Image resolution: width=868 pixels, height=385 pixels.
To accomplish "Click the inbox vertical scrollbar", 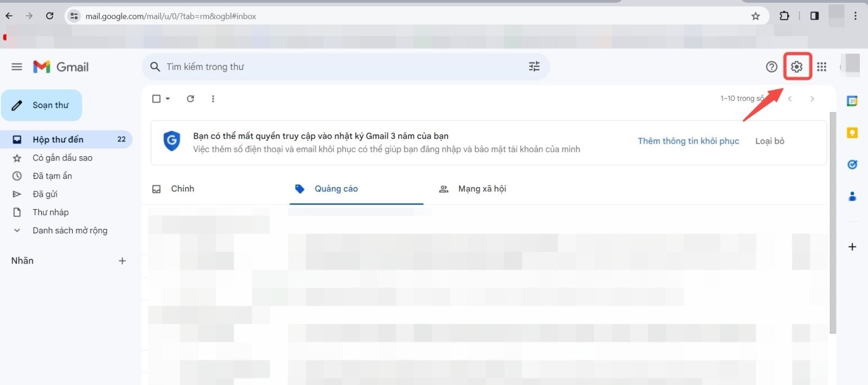I will [x=833, y=222].
